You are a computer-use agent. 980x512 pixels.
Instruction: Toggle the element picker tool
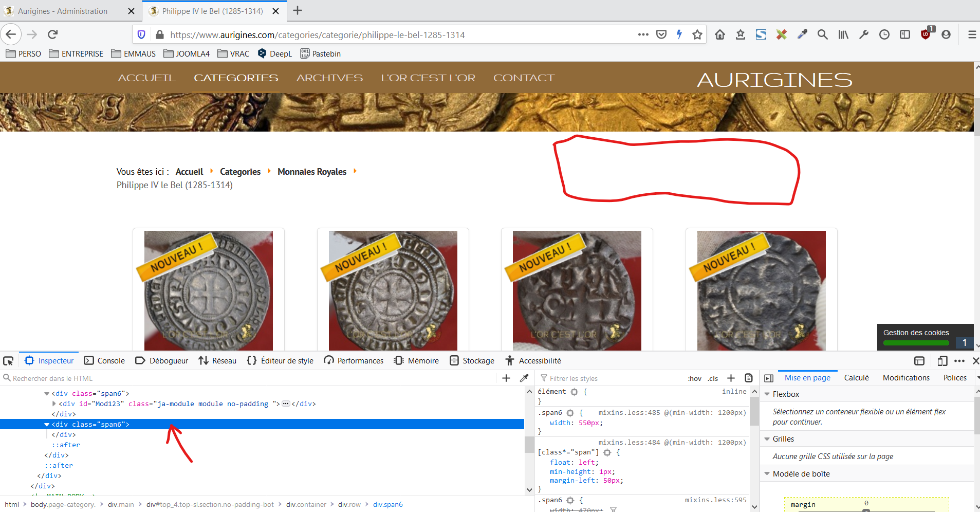pos(8,361)
